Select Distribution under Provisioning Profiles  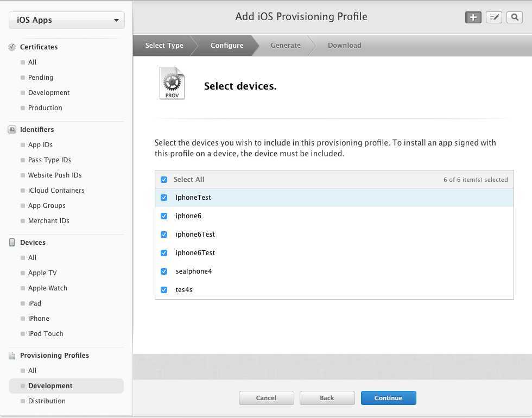tap(47, 401)
